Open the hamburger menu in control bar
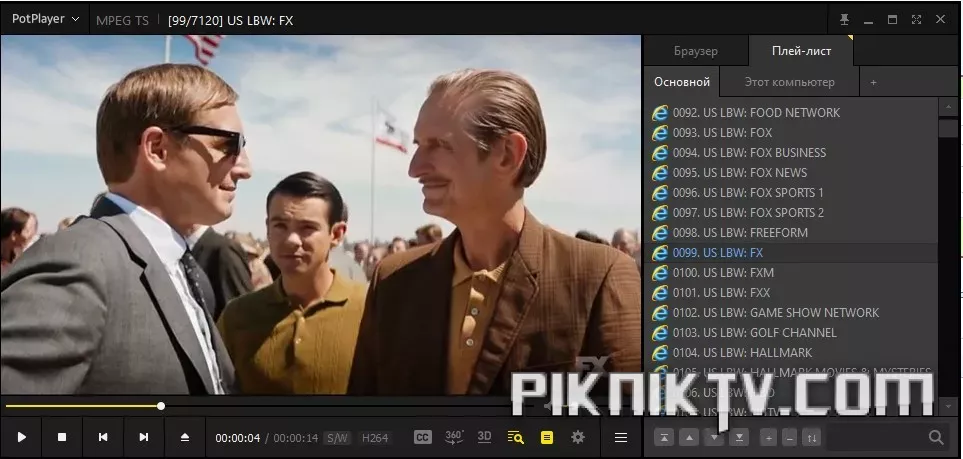The image size is (963, 459). point(621,437)
